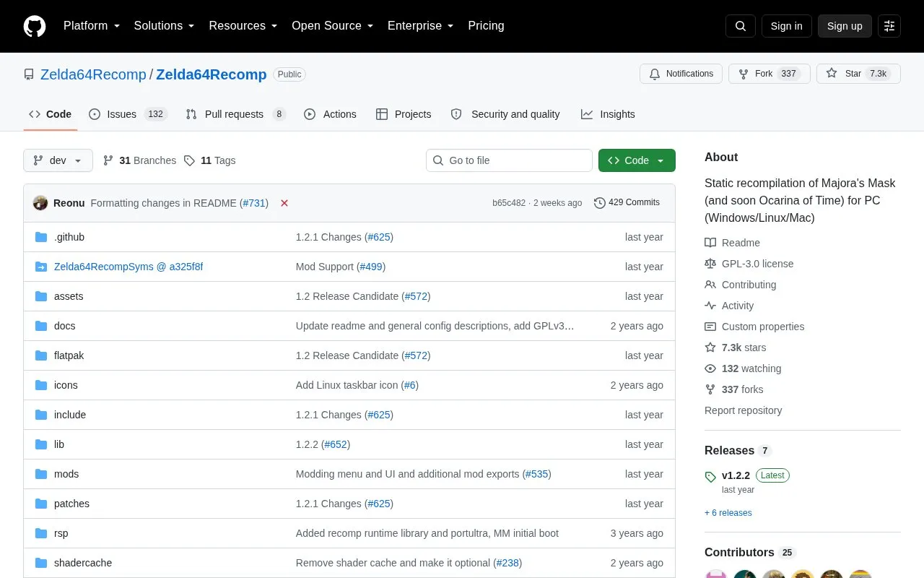924x578 pixels.
Task: Click the Notifications bell button
Action: (681, 74)
